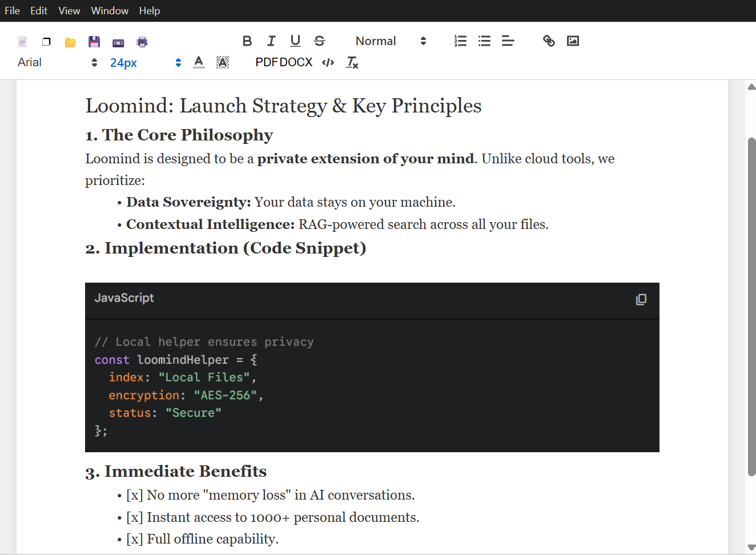Toggle bold formatting
The width and height of the screenshot is (756, 555).
coord(247,41)
